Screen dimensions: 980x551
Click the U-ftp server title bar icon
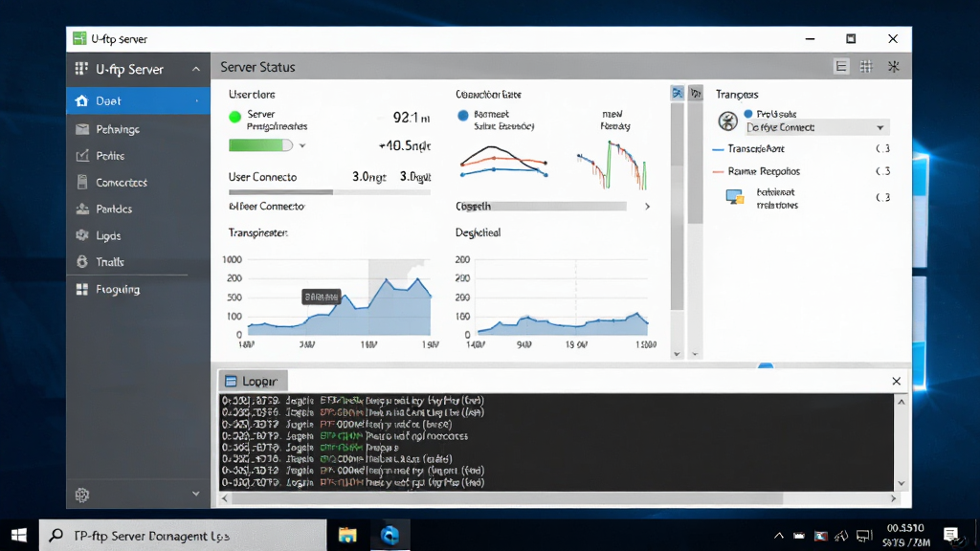click(79, 38)
